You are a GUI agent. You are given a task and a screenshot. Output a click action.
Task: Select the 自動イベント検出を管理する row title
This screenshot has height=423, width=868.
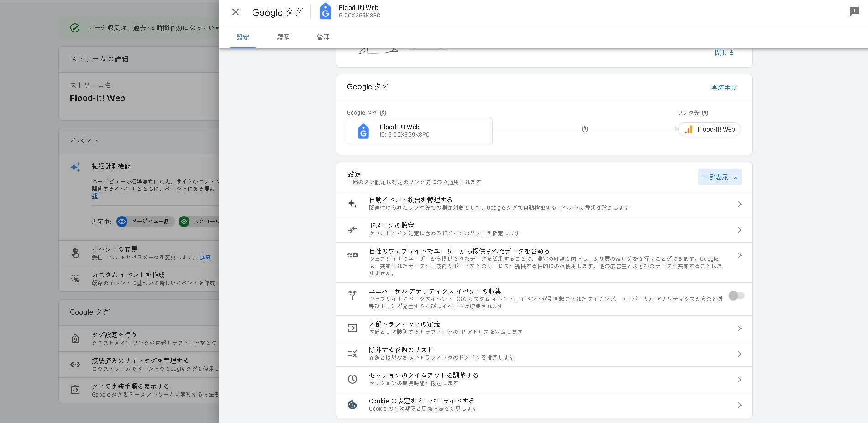[410, 200]
